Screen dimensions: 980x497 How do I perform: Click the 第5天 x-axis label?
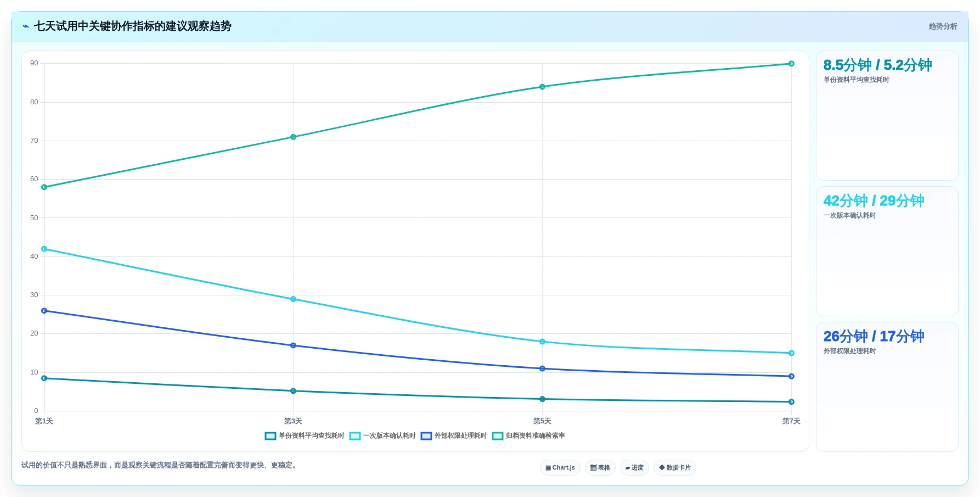point(542,421)
